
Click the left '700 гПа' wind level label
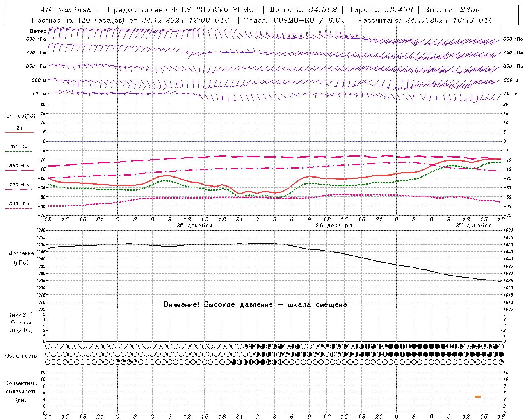pyautogui.click(x=36, y=52)
